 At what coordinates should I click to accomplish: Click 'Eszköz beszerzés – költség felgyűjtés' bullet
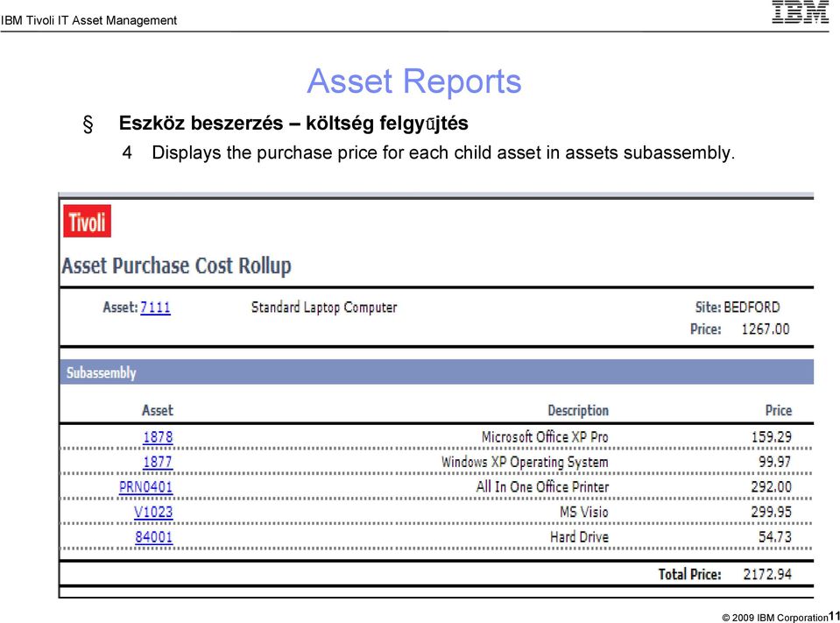pyautogui.click(x=293, y=124)
